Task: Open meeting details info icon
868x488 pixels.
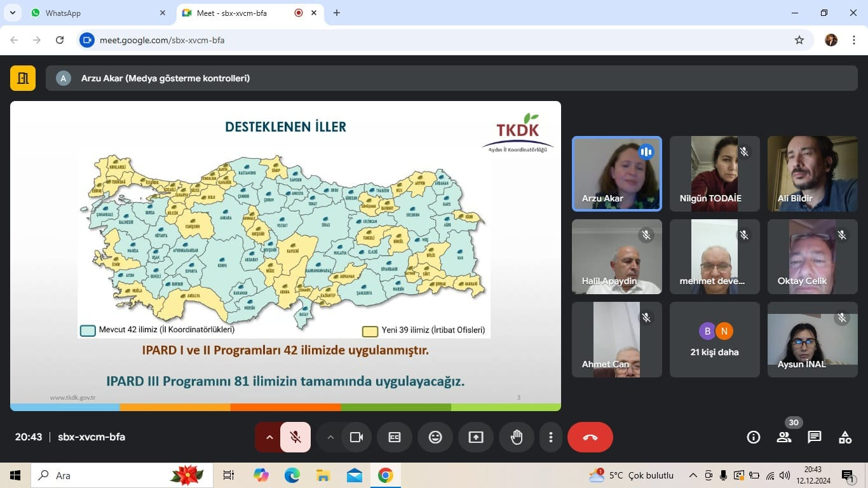Action: click(754, 437)
